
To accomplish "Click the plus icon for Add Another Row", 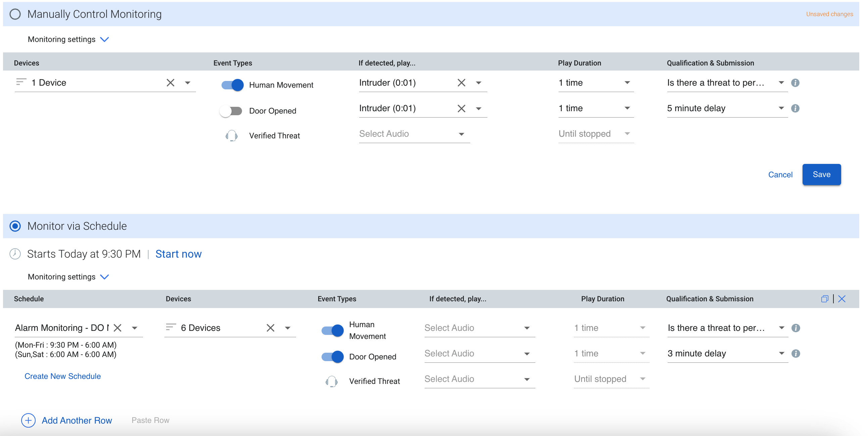I will pyautogui.click(x=28, y=420).
